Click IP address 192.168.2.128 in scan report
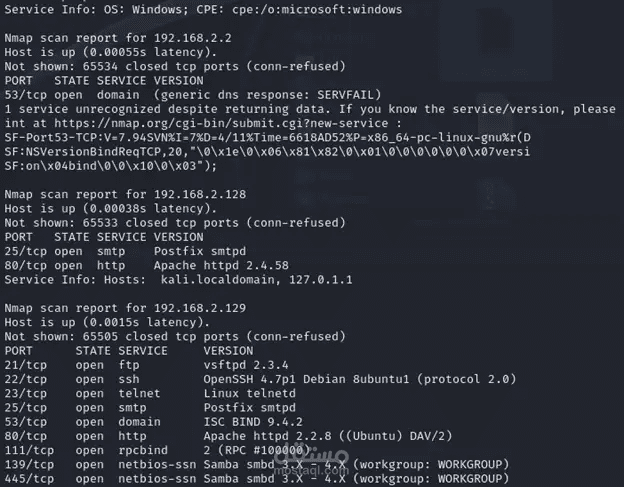Viewport: 624px width, 487px height. pos(200,195)
